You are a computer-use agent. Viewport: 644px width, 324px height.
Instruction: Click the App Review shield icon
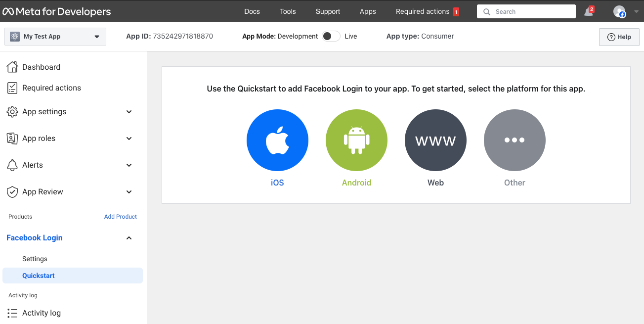12,192
